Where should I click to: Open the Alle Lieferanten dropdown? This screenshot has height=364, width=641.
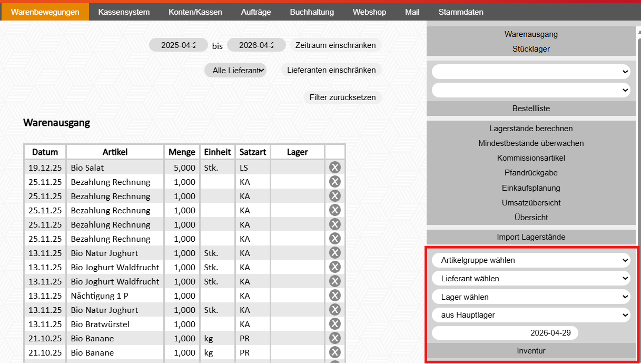(235, 70)
